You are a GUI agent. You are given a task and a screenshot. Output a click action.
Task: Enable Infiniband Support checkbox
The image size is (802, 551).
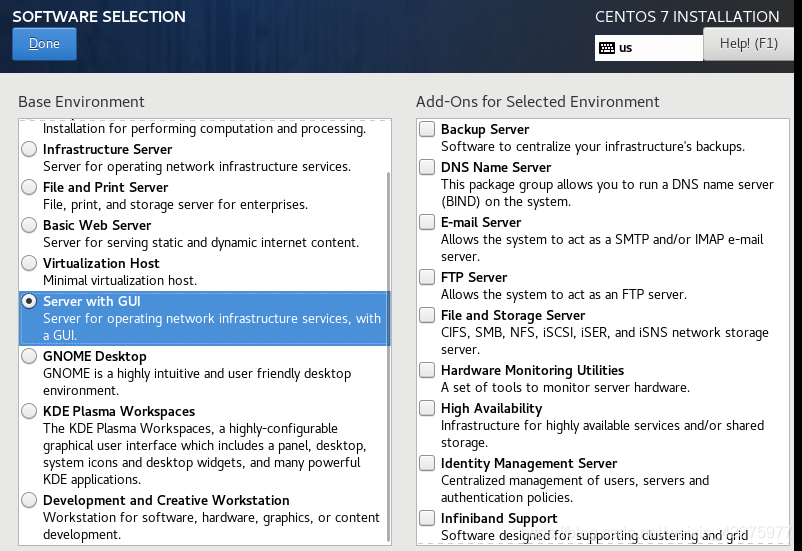(x=427, y=518)
